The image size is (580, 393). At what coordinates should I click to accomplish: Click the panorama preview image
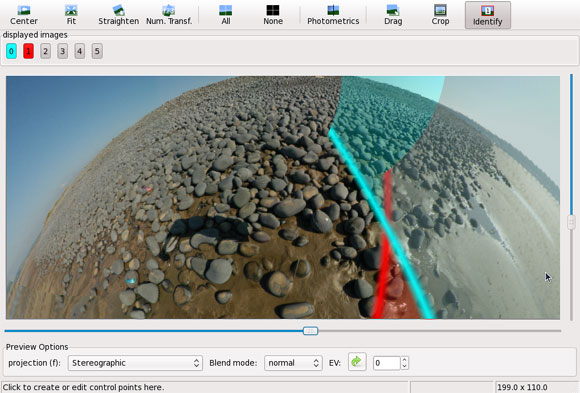[283, 197]
